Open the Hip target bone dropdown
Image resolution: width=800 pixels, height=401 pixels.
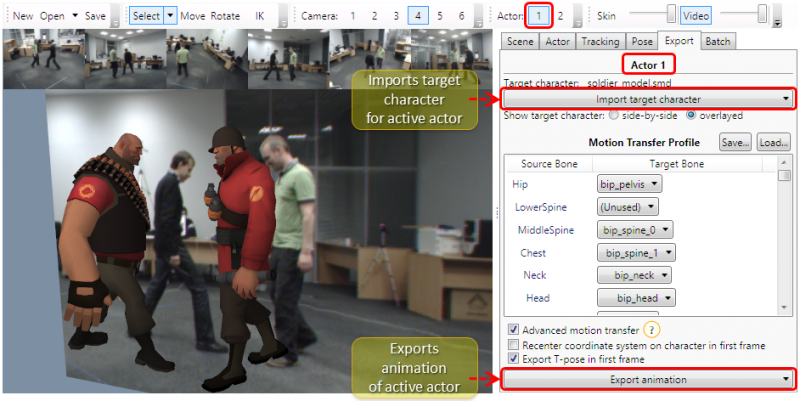pyautogui.click(x=629, y=184)
